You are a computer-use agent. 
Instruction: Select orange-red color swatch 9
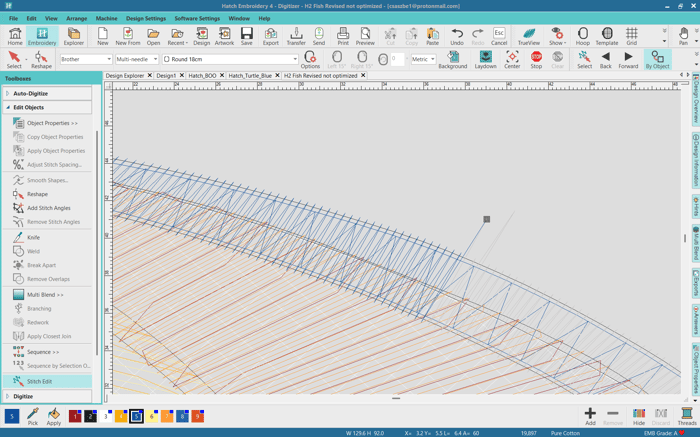(197, 416)
